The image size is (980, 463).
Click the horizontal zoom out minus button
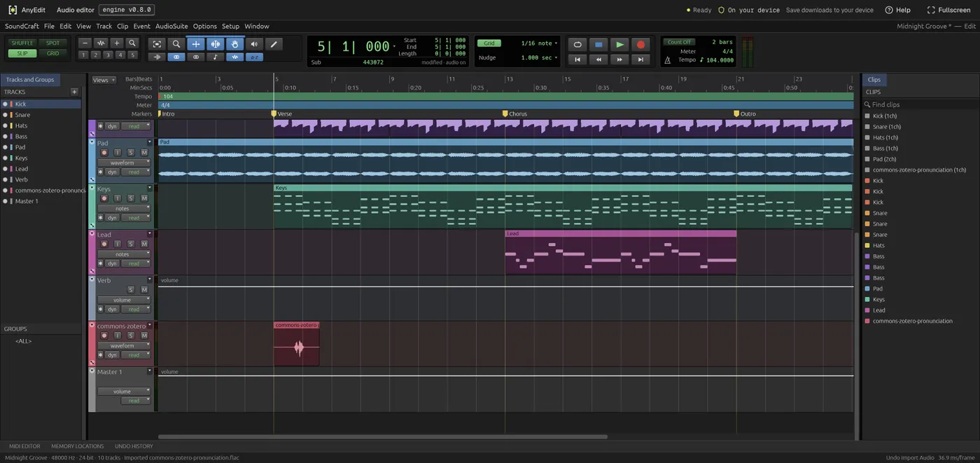85,43
